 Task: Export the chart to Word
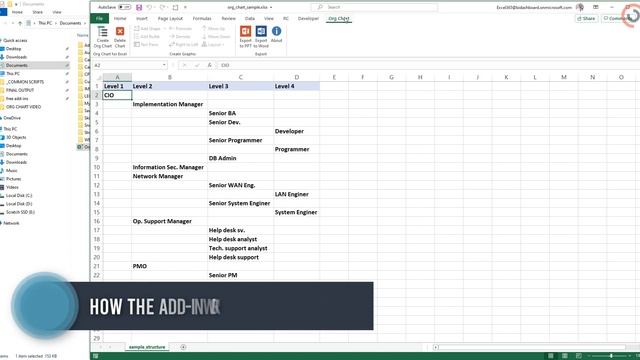pyautogui.click(x=261, y=37)
